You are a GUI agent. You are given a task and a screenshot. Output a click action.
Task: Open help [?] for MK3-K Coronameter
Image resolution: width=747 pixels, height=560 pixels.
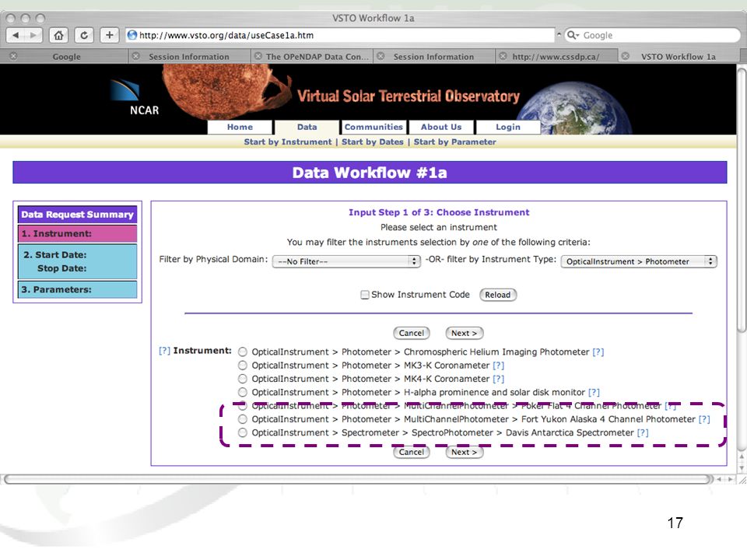[498, 366]
